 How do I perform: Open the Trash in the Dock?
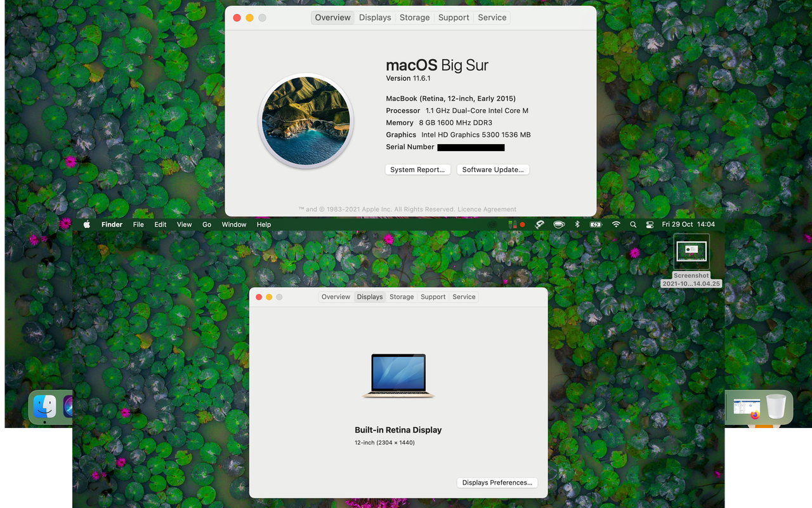point(776,406)
